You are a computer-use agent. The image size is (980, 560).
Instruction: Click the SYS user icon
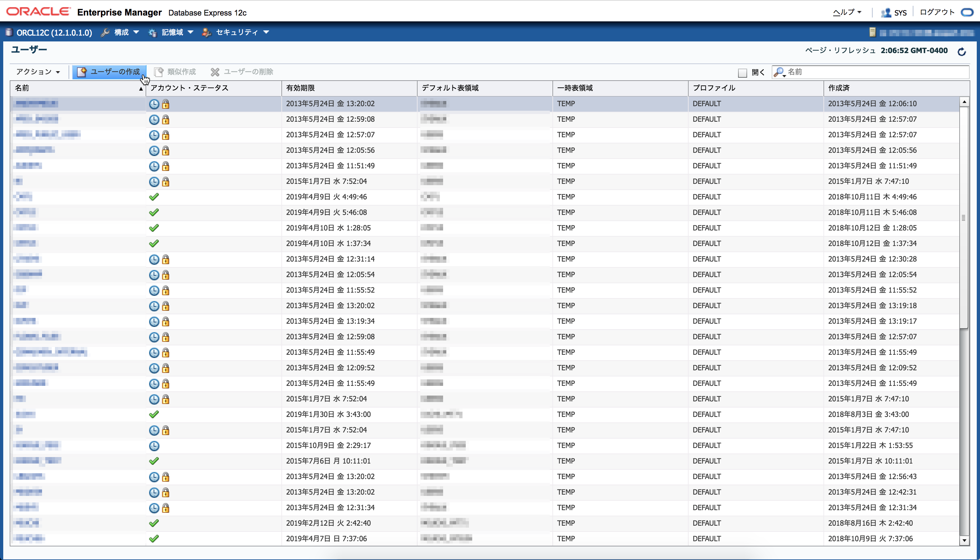(886, 13)
